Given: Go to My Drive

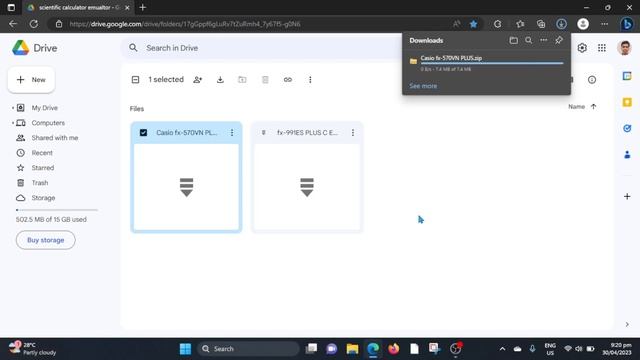Looking at the screenshot, I should [44, 108].
